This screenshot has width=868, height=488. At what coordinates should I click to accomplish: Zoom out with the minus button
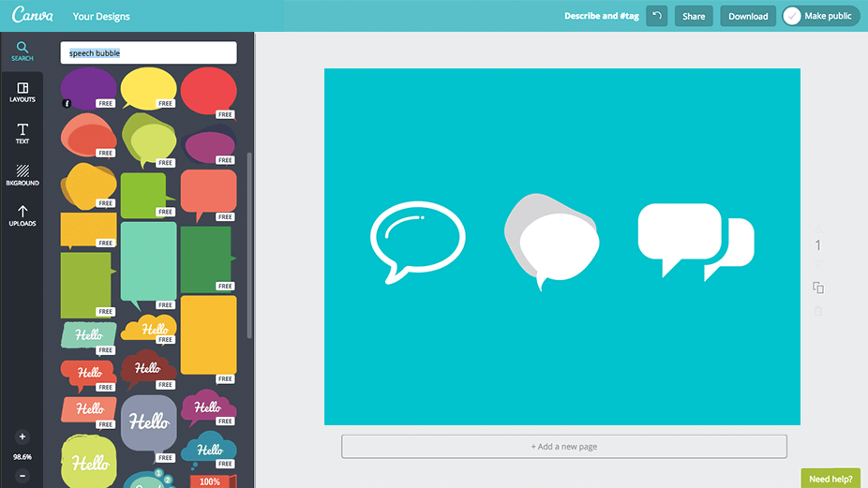[22, 475]
